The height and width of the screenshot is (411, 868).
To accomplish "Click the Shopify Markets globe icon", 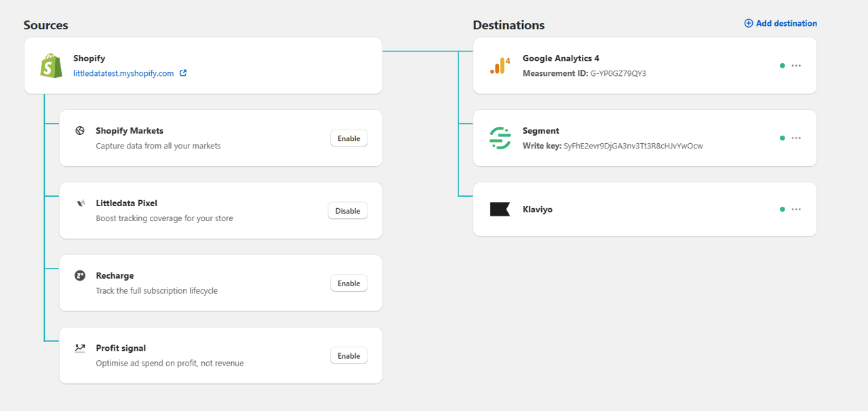I will 80,130.
